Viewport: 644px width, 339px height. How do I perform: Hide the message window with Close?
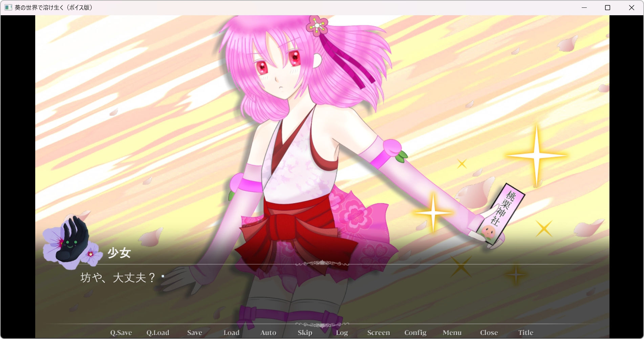[489, 333]
